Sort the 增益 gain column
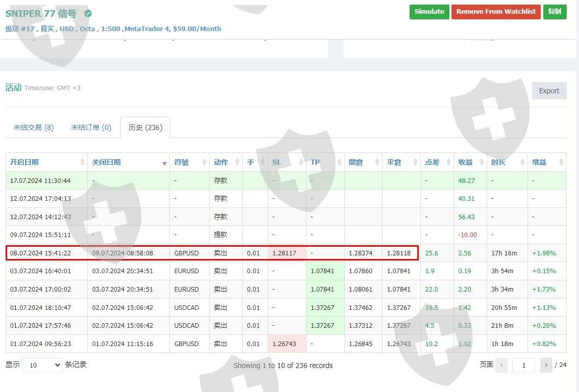 [x=561, y=162]
